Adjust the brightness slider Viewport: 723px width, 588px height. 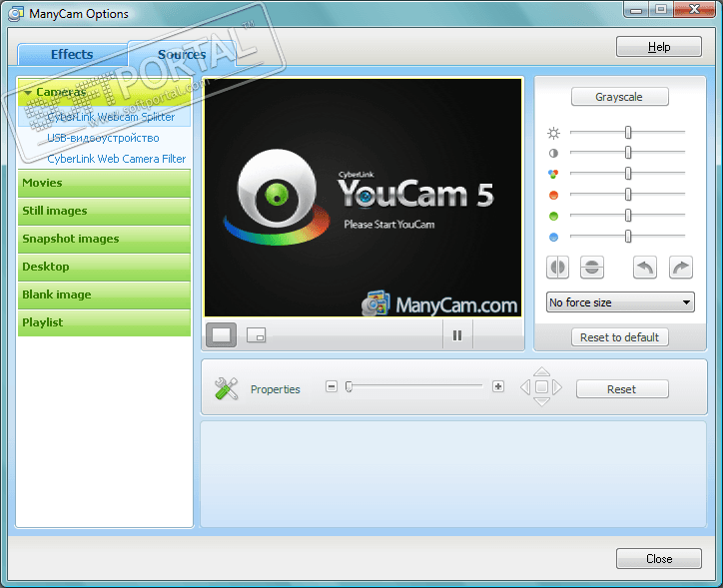(627, 132)
